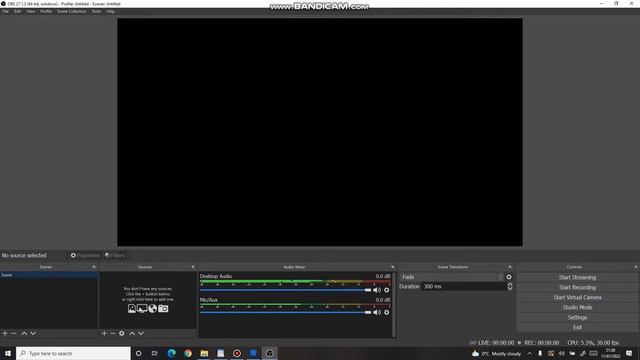Image resolution: width=640 pixels, height=360 pixels.
Task: Move source down arrow in Sources panel
Action: [141, 333]
